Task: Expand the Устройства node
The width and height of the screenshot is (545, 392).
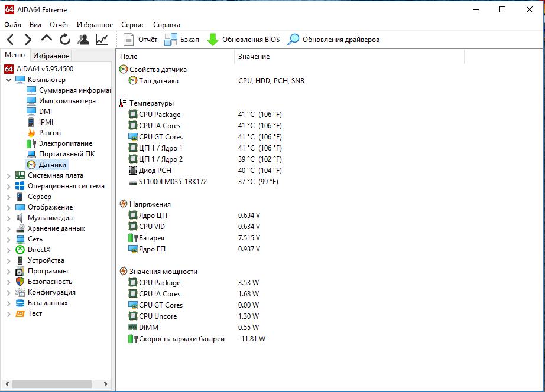Action: pyautogui.click(x=9, y=261)
